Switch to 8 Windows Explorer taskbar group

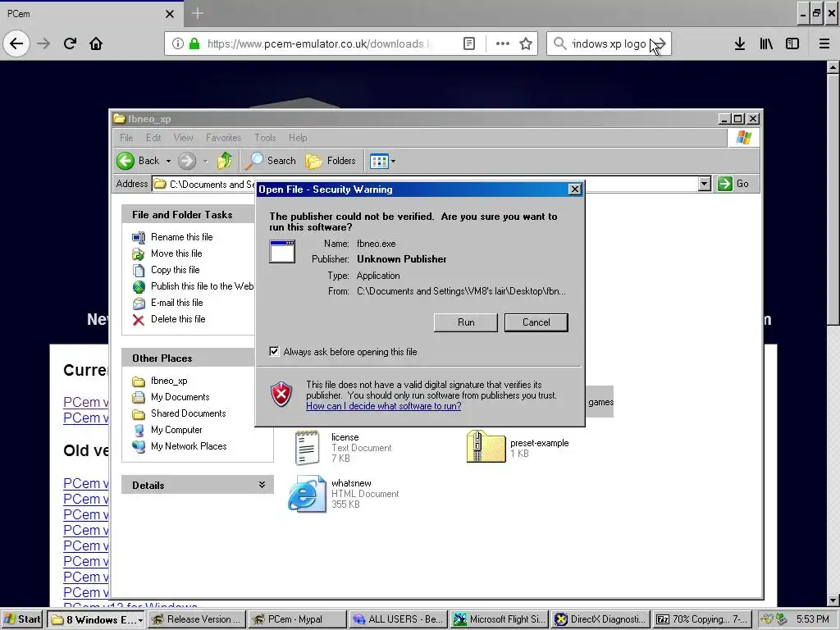pos(97,619)
